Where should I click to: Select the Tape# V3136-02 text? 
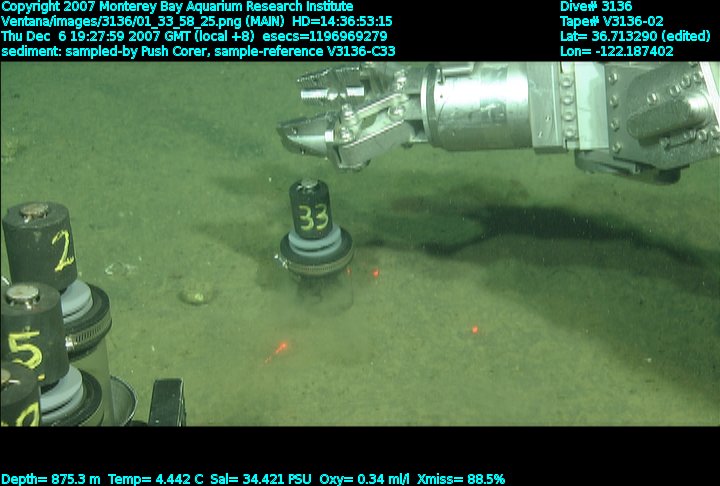pyautogui.click(x=612, y=21)
